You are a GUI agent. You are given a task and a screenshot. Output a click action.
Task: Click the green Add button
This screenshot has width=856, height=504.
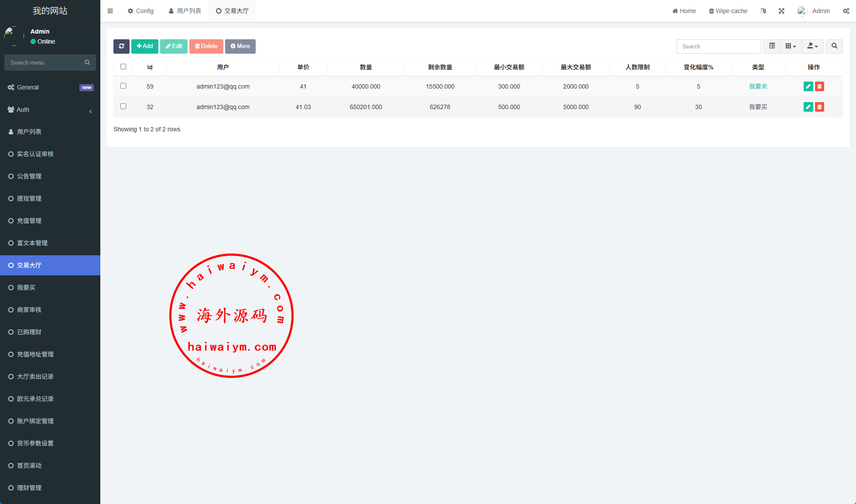(x=145, y=46)
